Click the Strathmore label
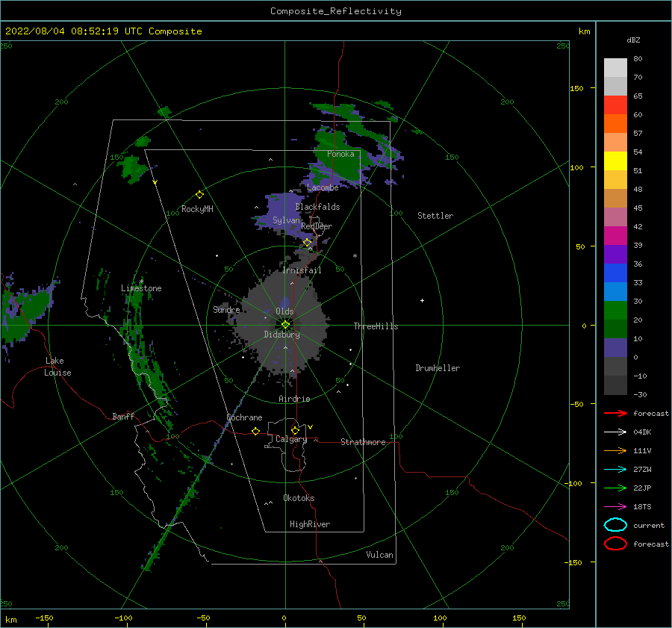672x628 pixels. point(363,442)
